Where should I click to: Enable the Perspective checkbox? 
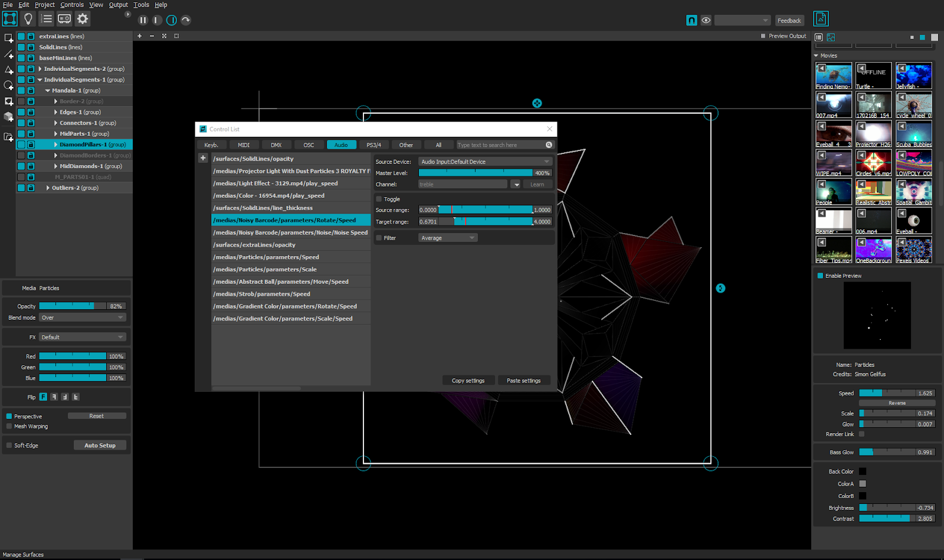tap(8, 416)
